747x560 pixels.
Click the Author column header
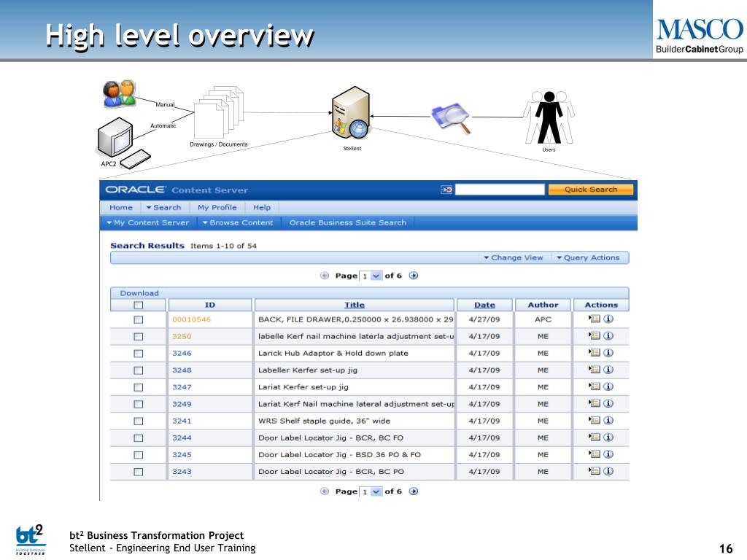click(543, 305)
